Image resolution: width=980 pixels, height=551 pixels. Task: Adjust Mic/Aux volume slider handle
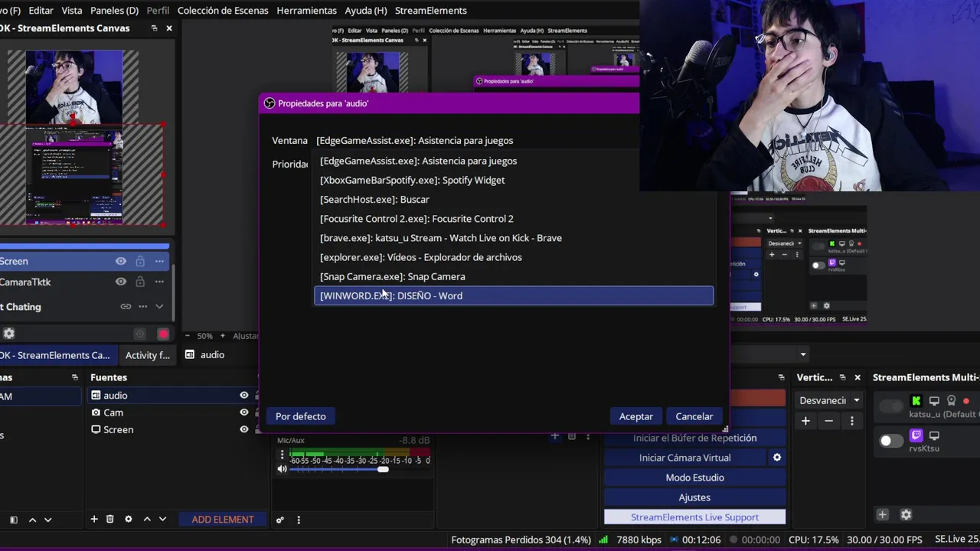(383, 469)
